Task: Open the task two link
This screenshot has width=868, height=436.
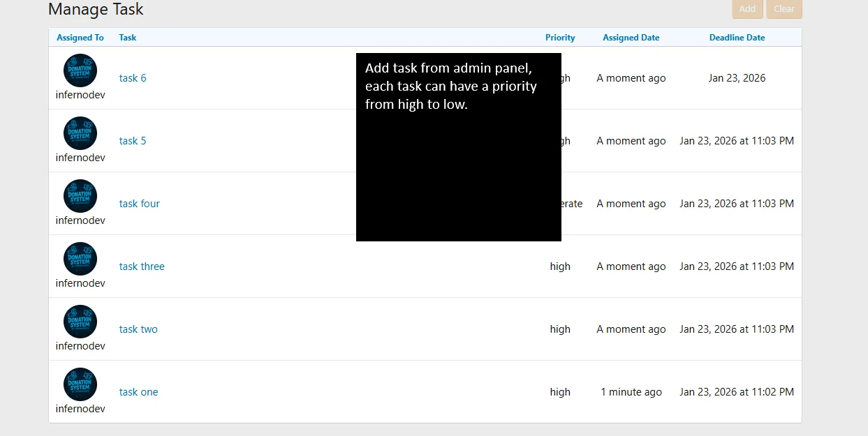Action: [x=138, y=329]
